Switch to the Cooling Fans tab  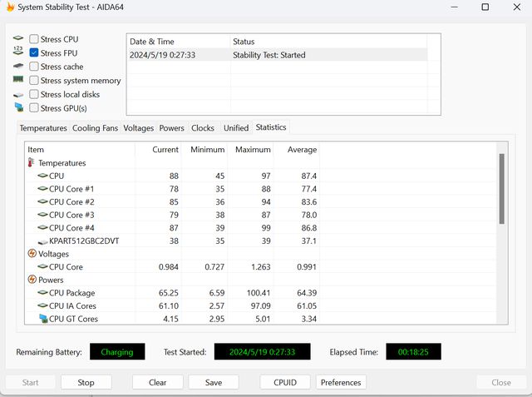[95, 128]
